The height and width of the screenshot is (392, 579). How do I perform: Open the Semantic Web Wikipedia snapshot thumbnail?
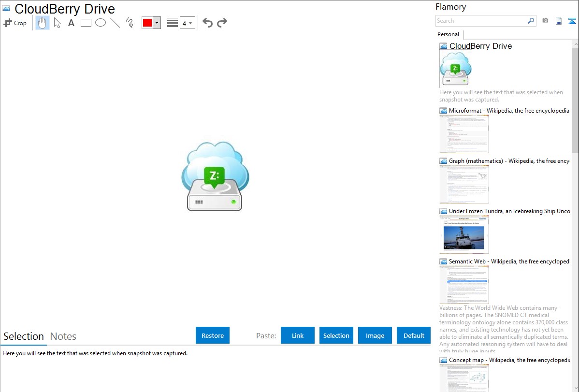(464, 285)
